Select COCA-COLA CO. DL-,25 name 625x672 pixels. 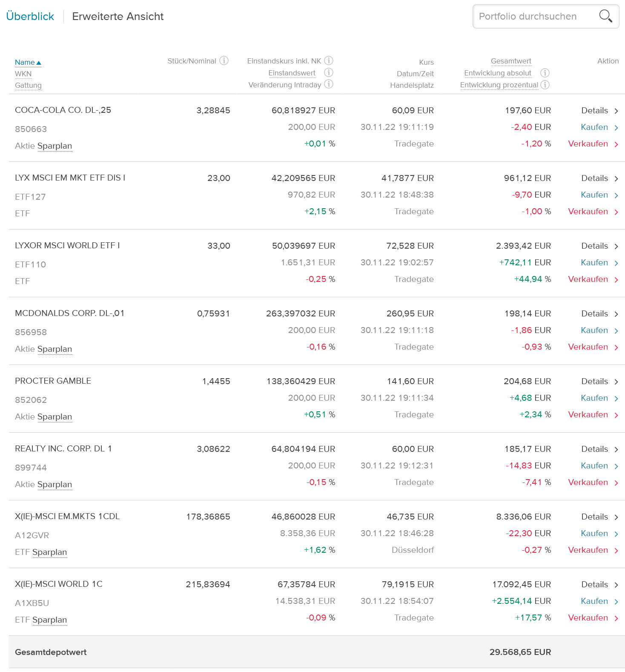pyautogui.click(x=63, y=110)
